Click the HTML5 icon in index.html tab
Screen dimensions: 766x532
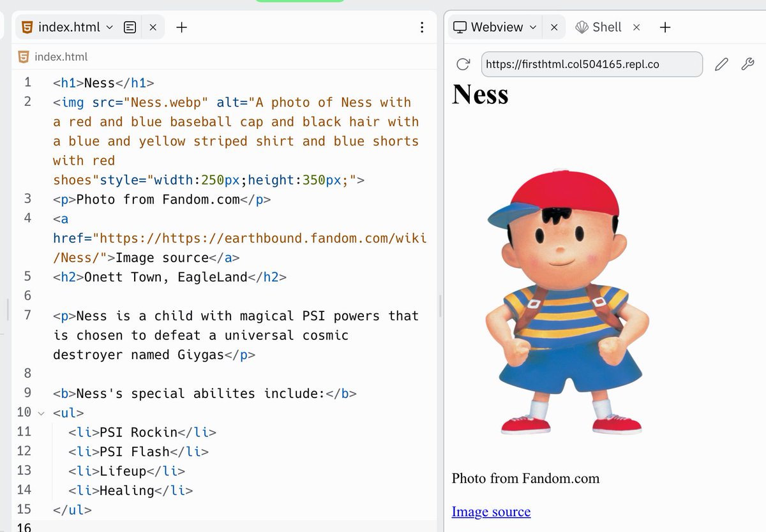click(27, 27)
